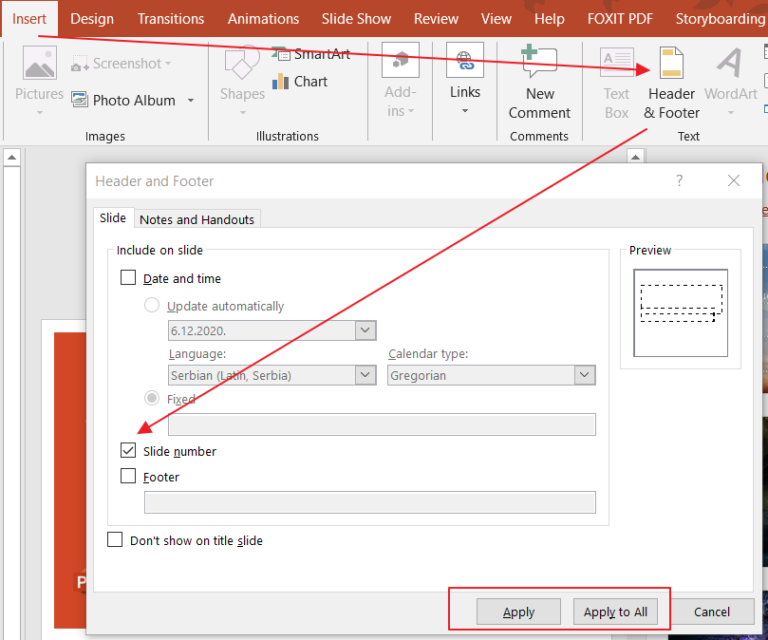The image size is (768, 640).
Task: Switch to Notes and Handouts tab
Action: 197,219
